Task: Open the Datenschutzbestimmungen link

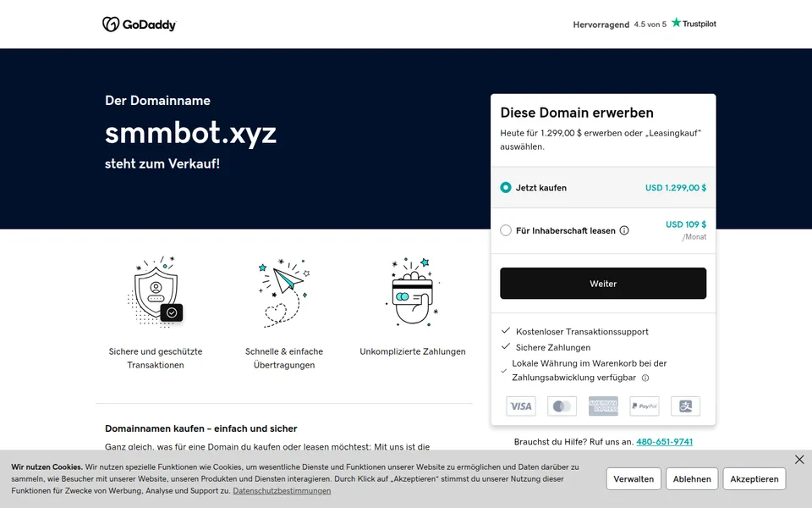Action: [x=282, y=490]
